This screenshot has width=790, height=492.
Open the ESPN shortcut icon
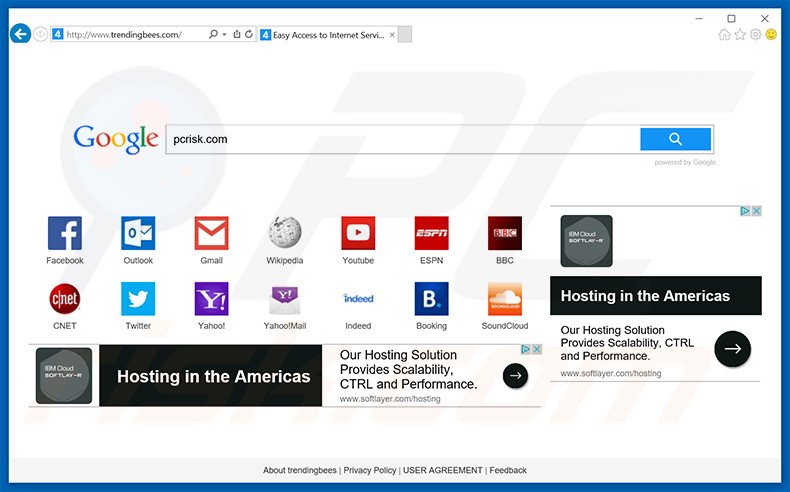click(x=431, y=233)
